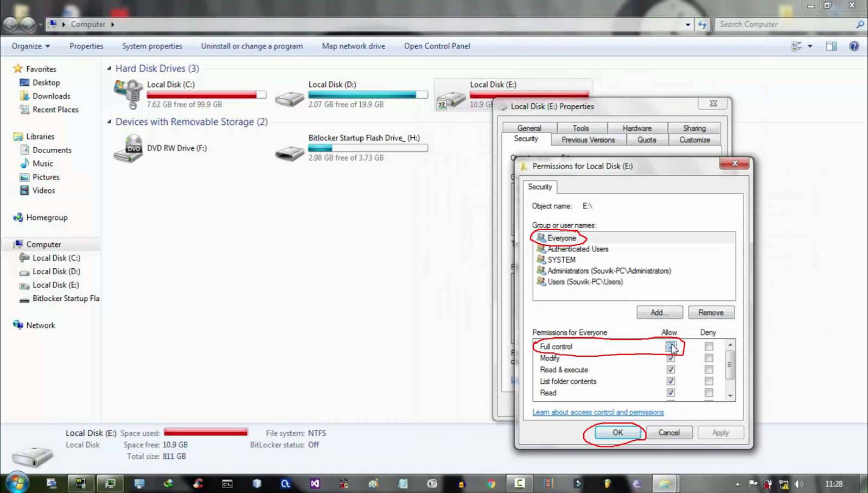Select the Local Disk (C:) drive icon
This screenshot has height=493, width=868.
(127, 93)
